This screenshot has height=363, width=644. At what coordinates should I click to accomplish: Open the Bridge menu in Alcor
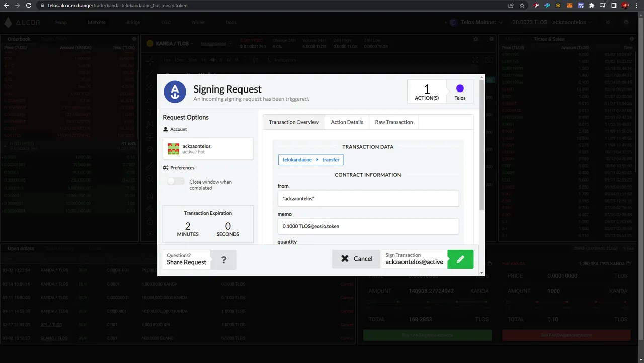click(x=133, y=22)
